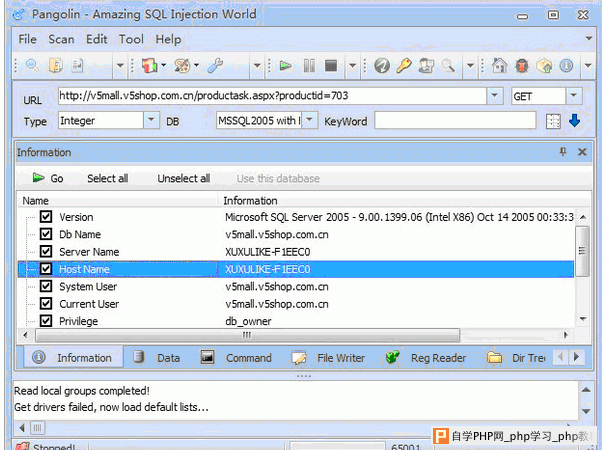The height and width of the screenshot is (450, 602).
Task: Click the Go button
Action: [x=48, y=178]
